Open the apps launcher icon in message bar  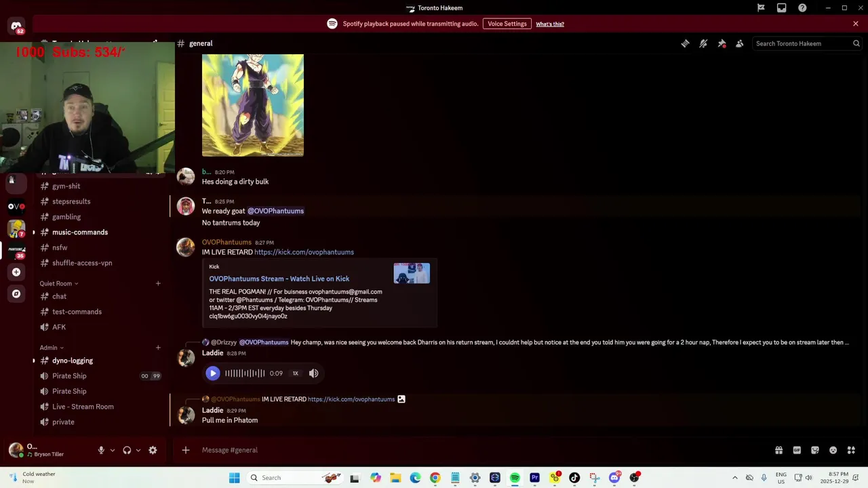pos(851,450)
